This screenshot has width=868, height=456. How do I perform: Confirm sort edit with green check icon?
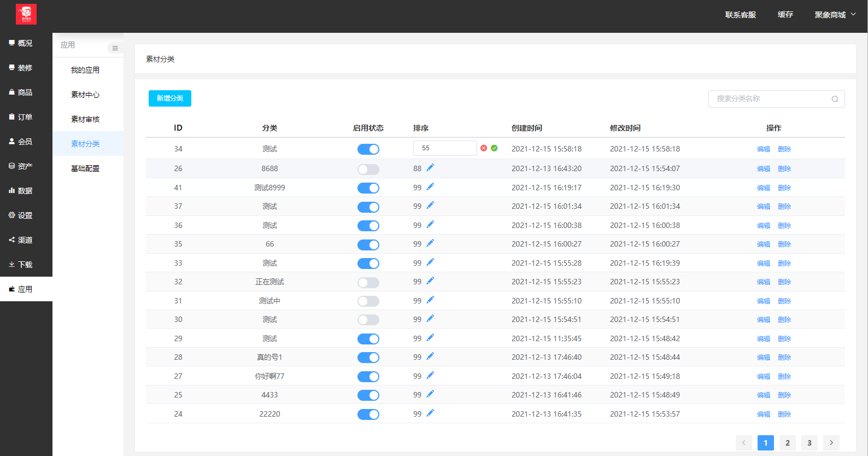(494, 148)
